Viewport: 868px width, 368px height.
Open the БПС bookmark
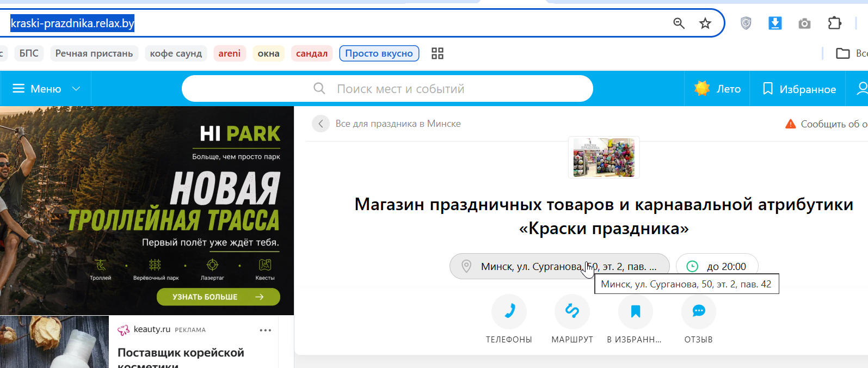pos(29,53)
